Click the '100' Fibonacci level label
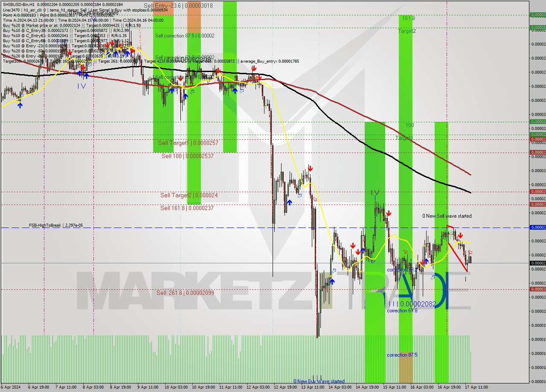 (409, 125)
